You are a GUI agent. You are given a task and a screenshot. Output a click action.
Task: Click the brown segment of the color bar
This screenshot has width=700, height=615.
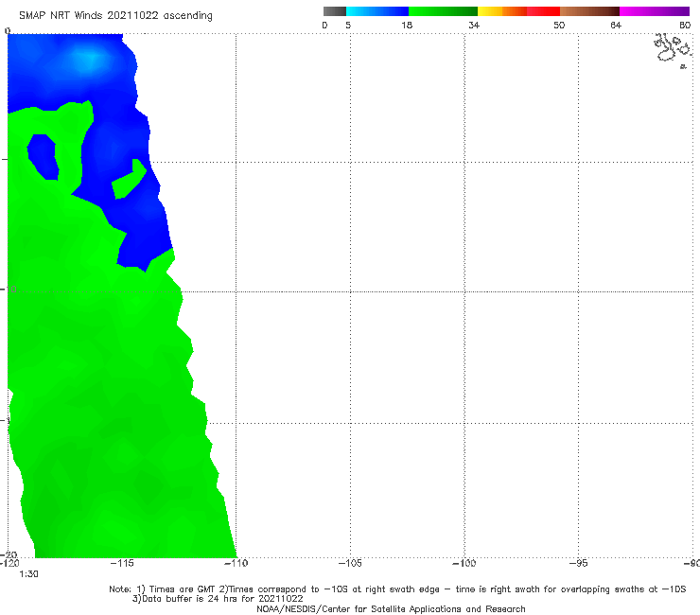point(589,11)
